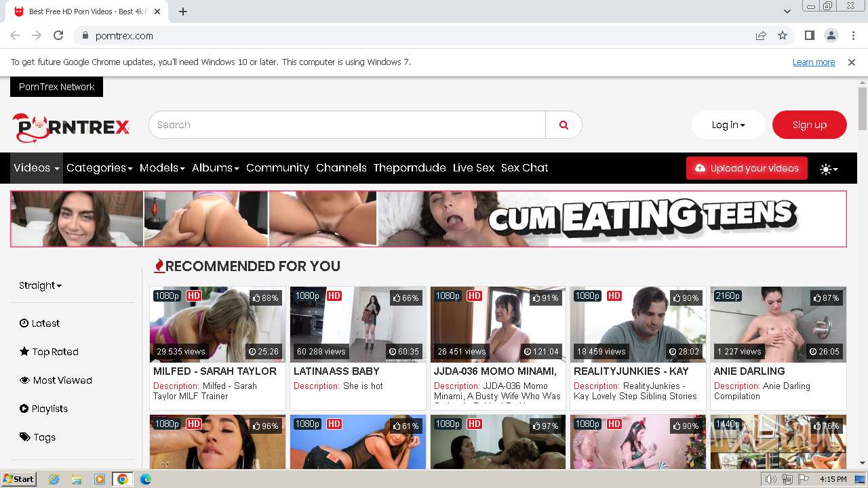The image size is (868, 488).
Task: Reload the page with browser refresh icon
Action: pos(58,36)
